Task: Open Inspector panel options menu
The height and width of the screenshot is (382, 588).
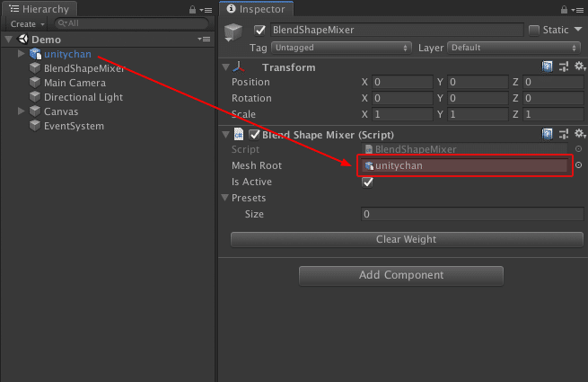Action: pyautogui.click(x=577, y=10)
